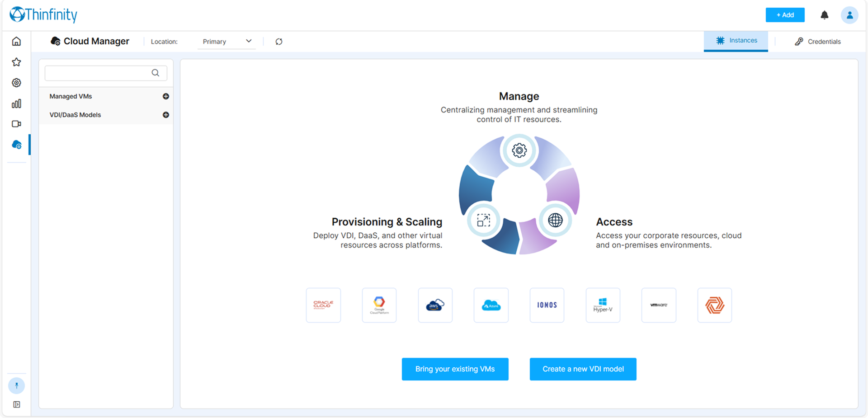Open the Home icon in sidebar

(x=16, y=42)
